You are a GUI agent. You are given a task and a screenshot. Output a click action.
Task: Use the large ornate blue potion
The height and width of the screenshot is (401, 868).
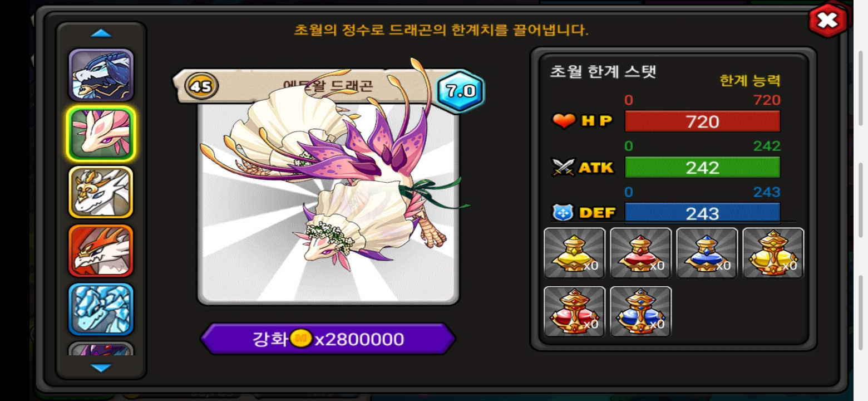(x=640, y=311)
